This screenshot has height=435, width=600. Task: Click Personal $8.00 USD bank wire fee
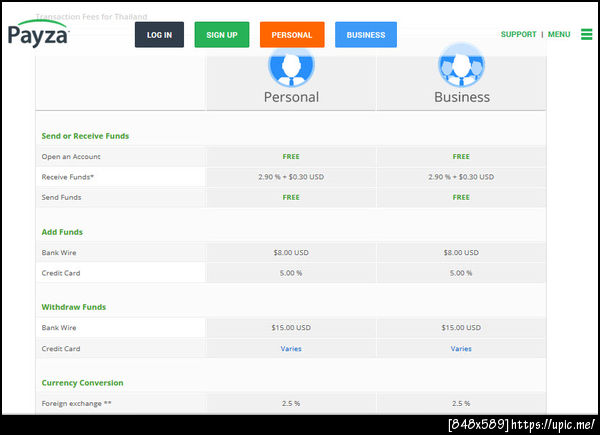[291, 253]
